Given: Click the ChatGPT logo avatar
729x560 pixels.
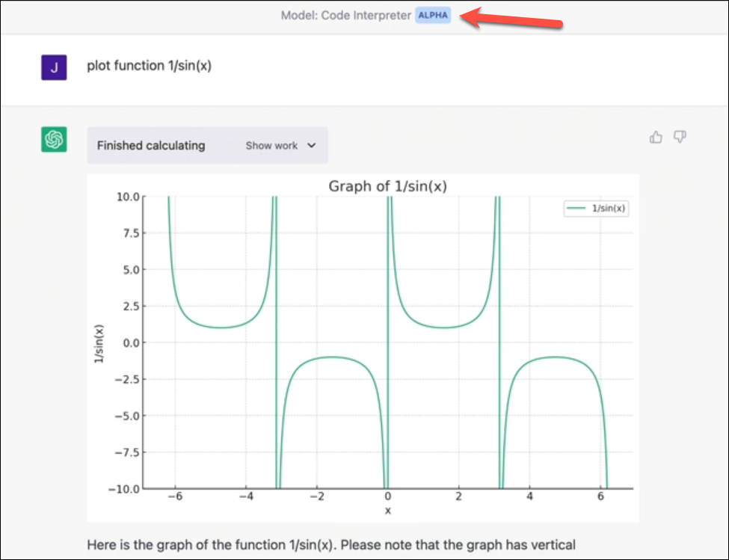Looking at the screenshot, I should [x=54, y=139].
